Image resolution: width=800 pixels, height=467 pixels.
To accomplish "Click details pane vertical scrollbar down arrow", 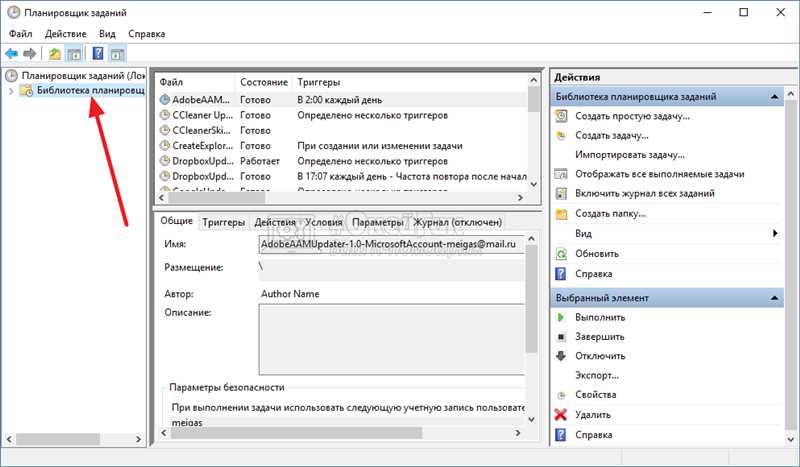I will pyautogui.click(x=531, y=420).
